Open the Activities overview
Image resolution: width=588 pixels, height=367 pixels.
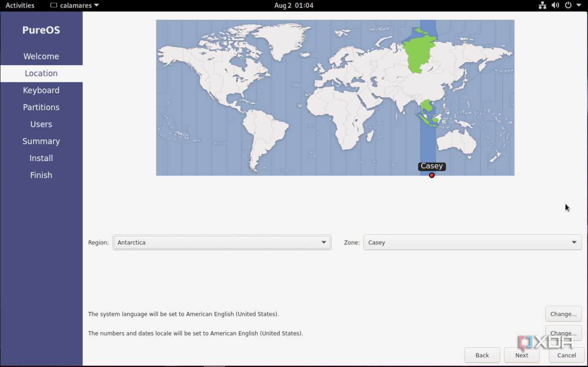(20, 5)
